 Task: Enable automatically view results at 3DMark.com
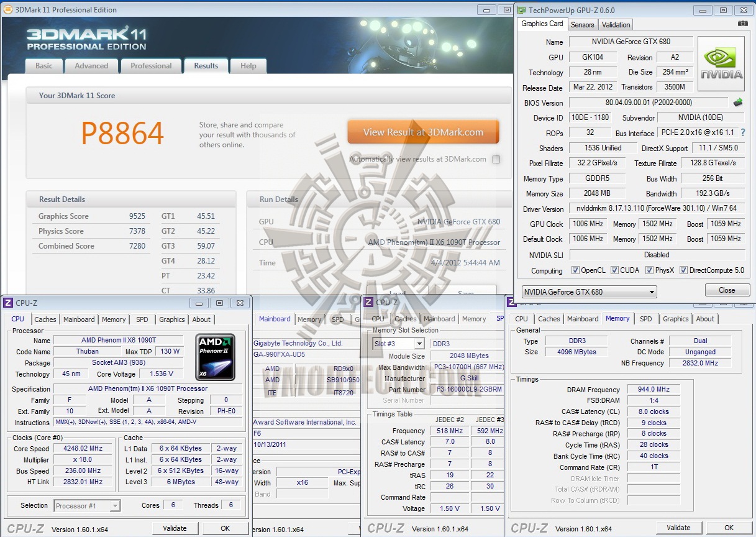coord(496,159)
